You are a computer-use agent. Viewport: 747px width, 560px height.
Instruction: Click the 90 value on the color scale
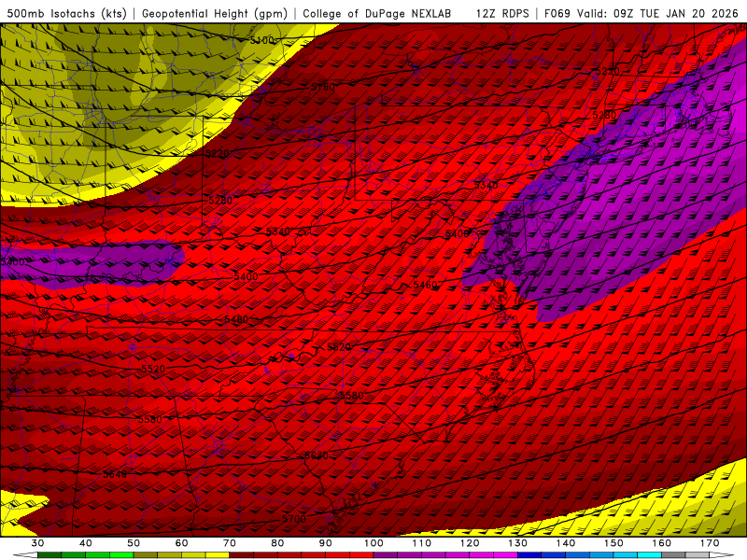click(325, 543)
